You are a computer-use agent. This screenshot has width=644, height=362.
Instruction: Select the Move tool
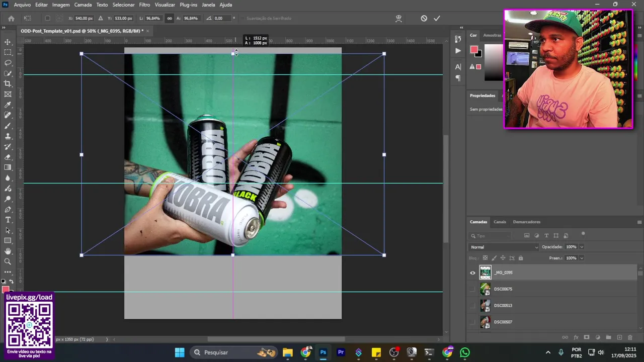(8, 42)
